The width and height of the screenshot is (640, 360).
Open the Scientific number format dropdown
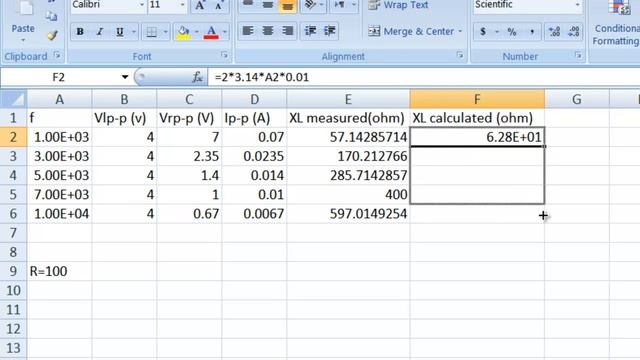click(578, 5)
